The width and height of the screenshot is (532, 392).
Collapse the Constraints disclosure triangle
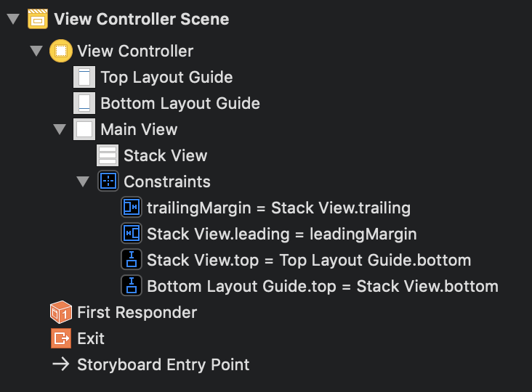[83, 181]
